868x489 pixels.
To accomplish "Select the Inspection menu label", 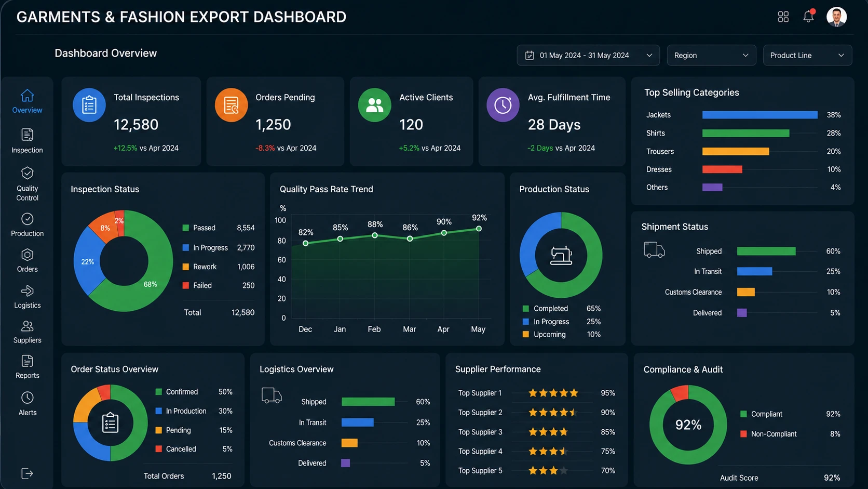I will (x=27, y=150).
